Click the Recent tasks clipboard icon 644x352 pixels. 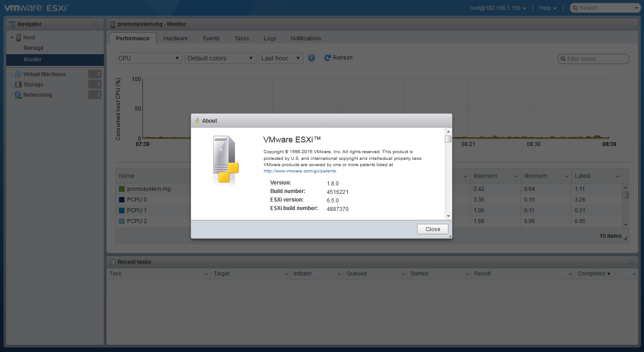(112, 262)
